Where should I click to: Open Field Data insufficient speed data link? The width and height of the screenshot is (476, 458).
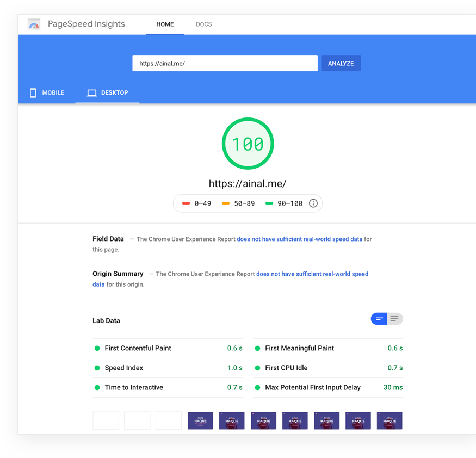299,239
